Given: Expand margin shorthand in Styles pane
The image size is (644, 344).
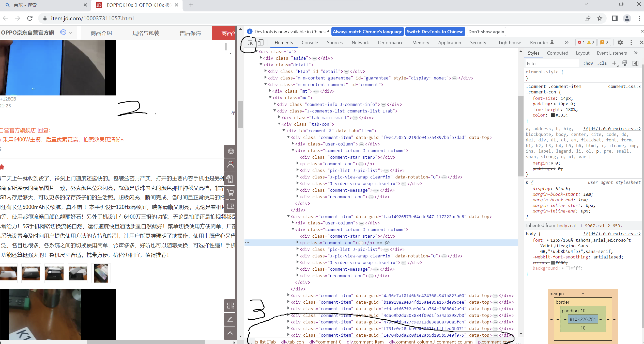Looking at the screenshot, I should coord(553,163).
